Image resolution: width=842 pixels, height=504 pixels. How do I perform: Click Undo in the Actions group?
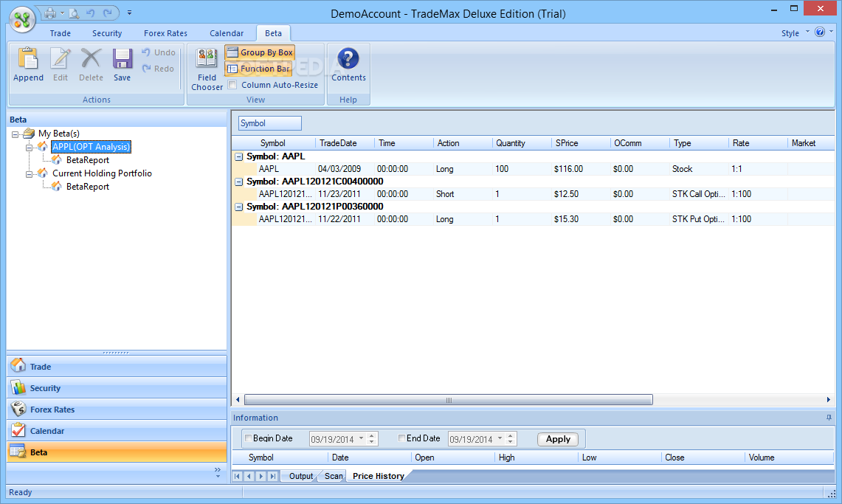(159, 52)
